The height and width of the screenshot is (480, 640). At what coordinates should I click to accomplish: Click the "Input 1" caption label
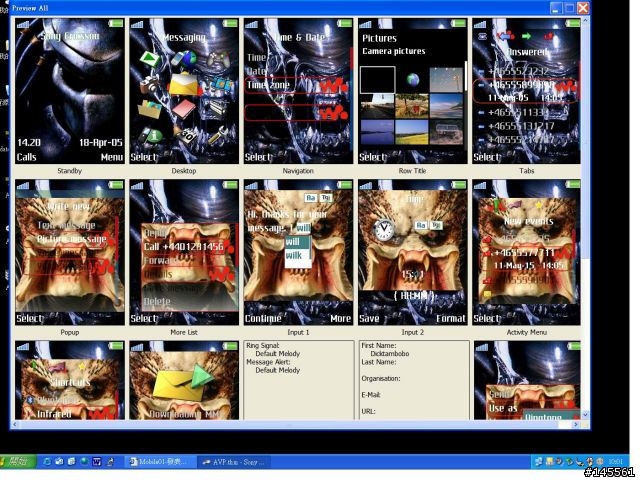pos(298,332)
